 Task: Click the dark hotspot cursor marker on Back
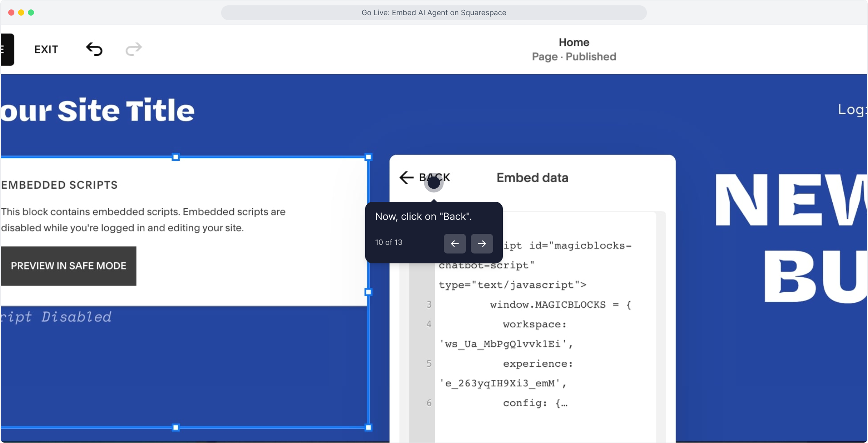[x=434, y=183]
